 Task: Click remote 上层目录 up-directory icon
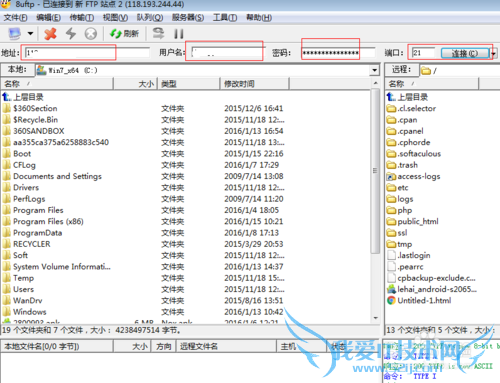(x=391, y=97)
